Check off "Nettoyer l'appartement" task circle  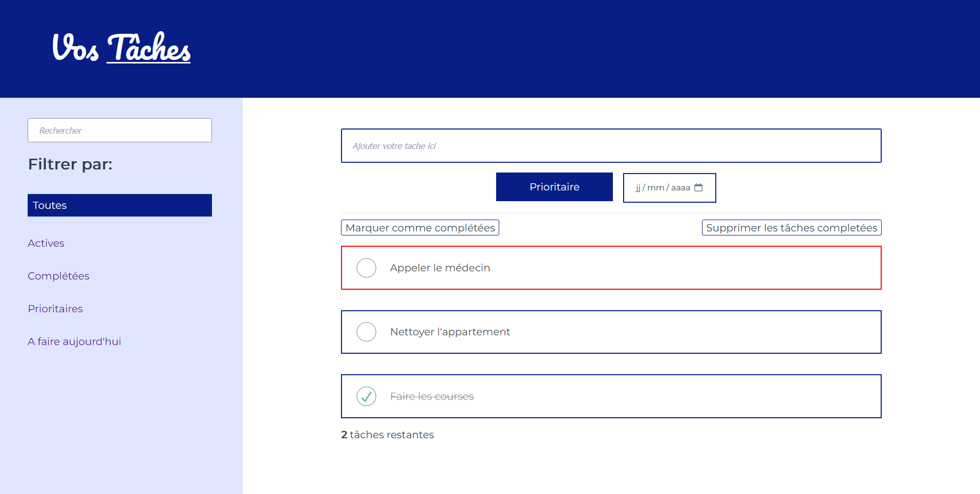coord(367,332)
